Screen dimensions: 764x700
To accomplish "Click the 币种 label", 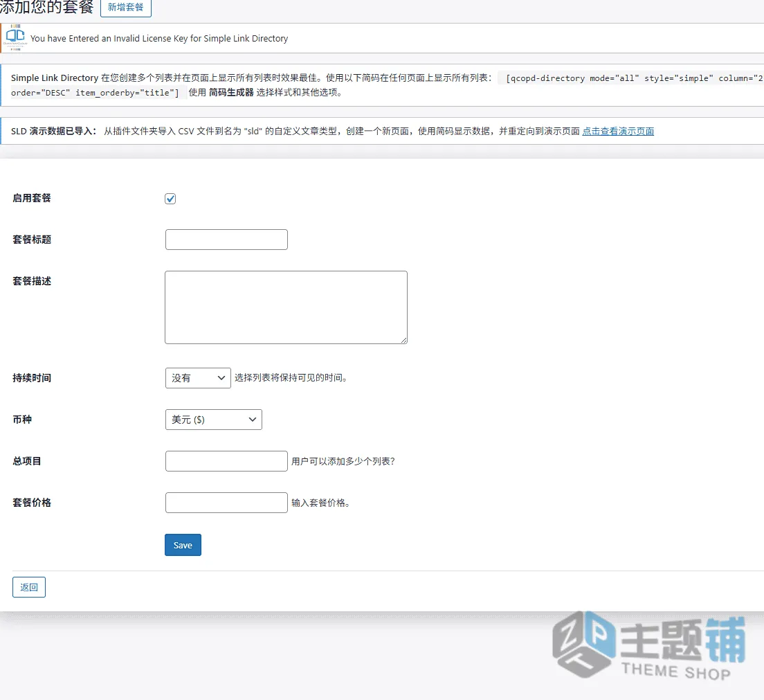I will pyautogui.click(x=22, y=419).
